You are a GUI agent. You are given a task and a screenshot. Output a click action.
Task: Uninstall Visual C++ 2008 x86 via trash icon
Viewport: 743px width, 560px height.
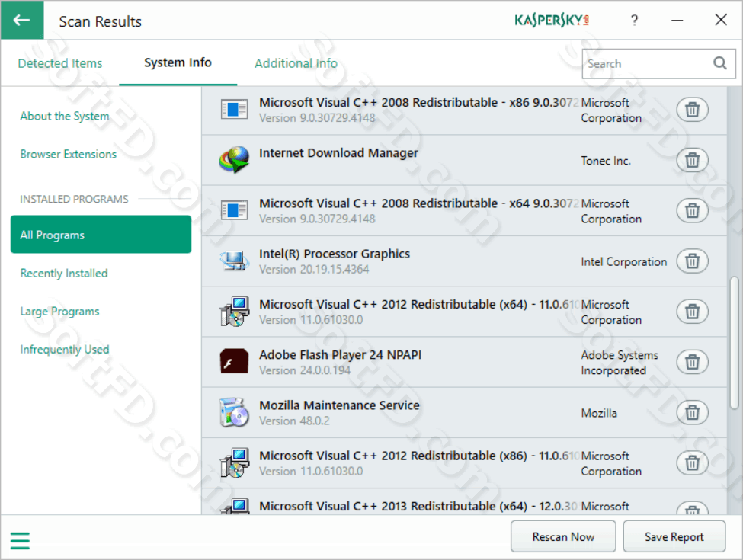coord(692,110)
